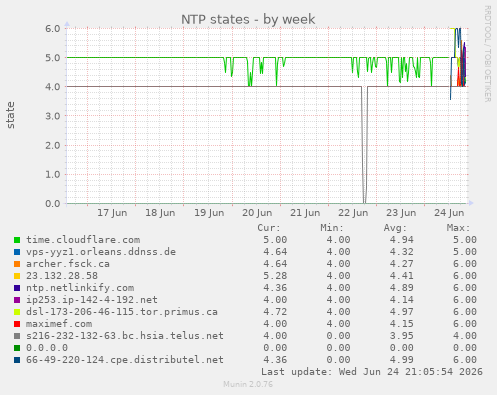Click the 2.0 y-axis tick label
Screen dimensions: 497x395
[53, 145]
